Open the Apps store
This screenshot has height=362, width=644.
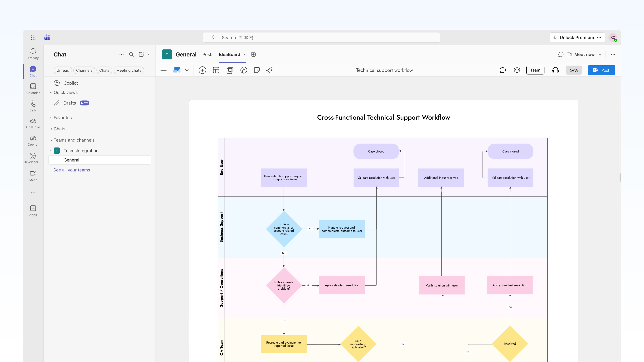coord(33,211)
